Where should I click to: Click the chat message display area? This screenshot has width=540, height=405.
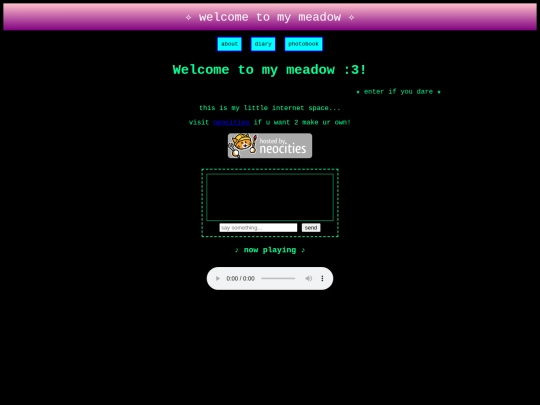[x=270, y=197]
